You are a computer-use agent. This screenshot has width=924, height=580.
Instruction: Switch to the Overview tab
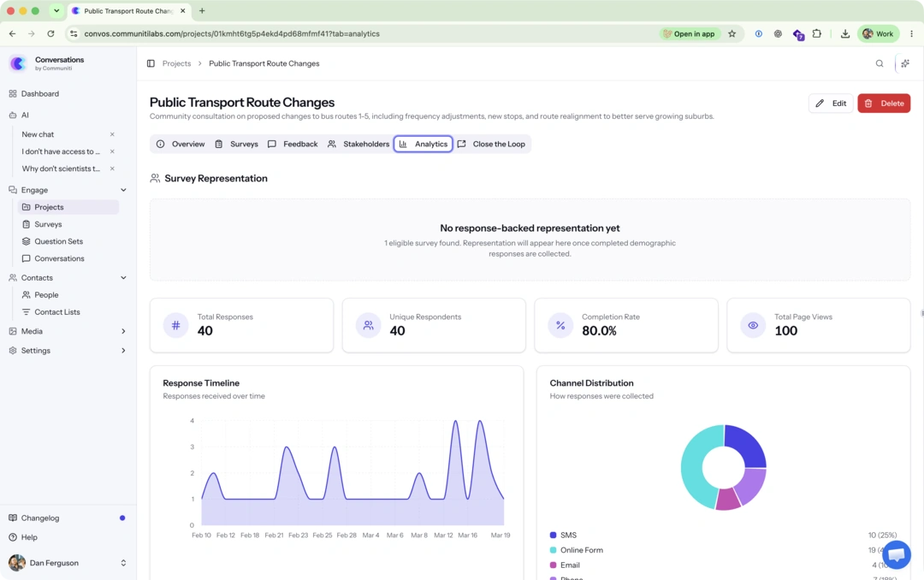coord(181,144)
